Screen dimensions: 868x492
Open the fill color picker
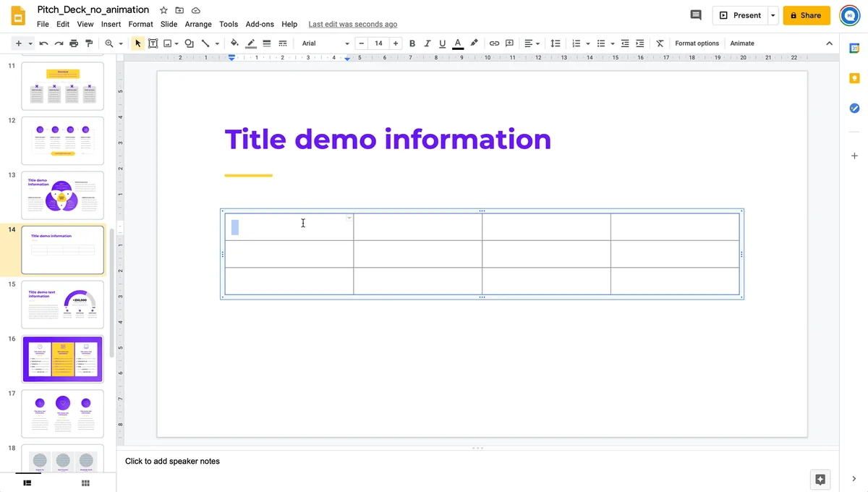[x=234, y=43]
